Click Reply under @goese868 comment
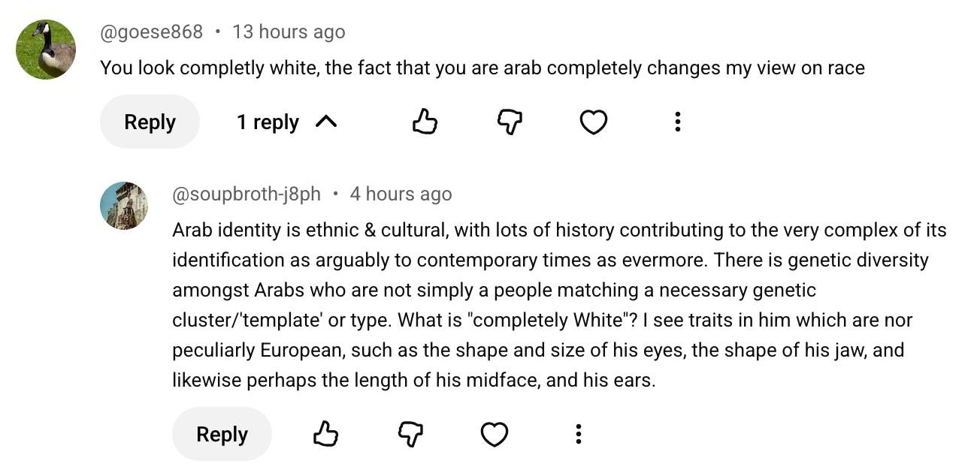This screenshot has width=980, height=470. click(150, 122)
